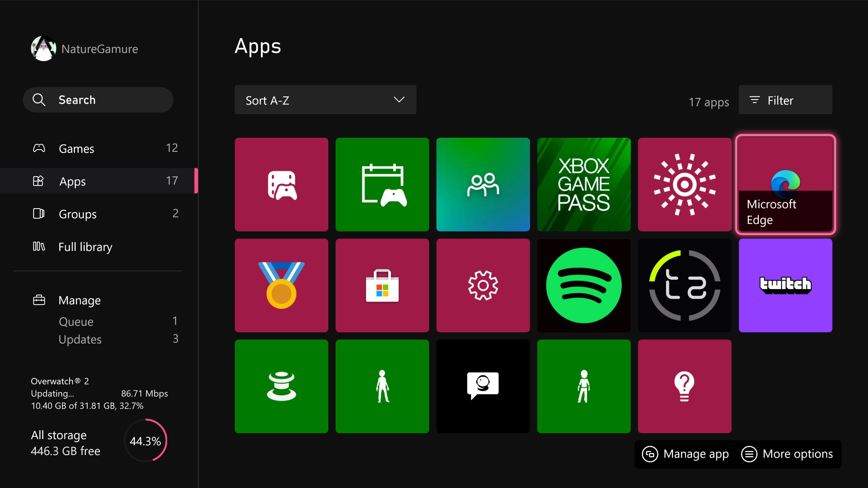Open the Twitch app
Screen dimensions: 868x488
[x=785, y=285]
